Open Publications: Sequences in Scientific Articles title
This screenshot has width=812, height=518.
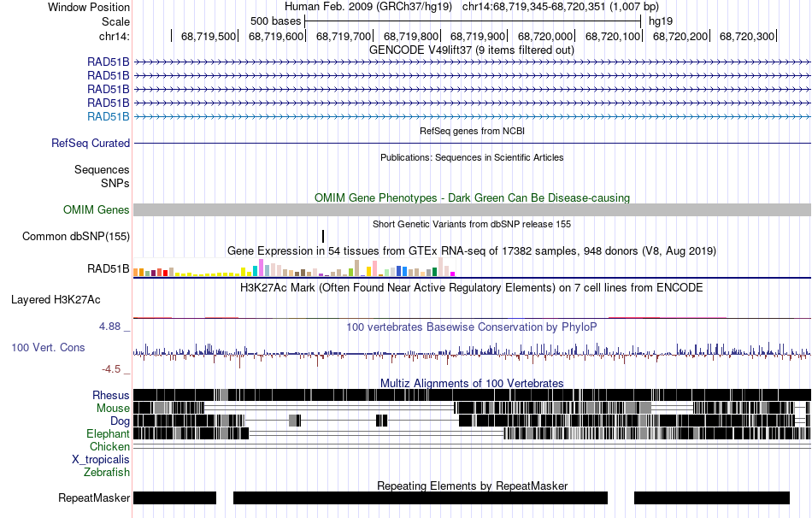click(x=472, y=157)
